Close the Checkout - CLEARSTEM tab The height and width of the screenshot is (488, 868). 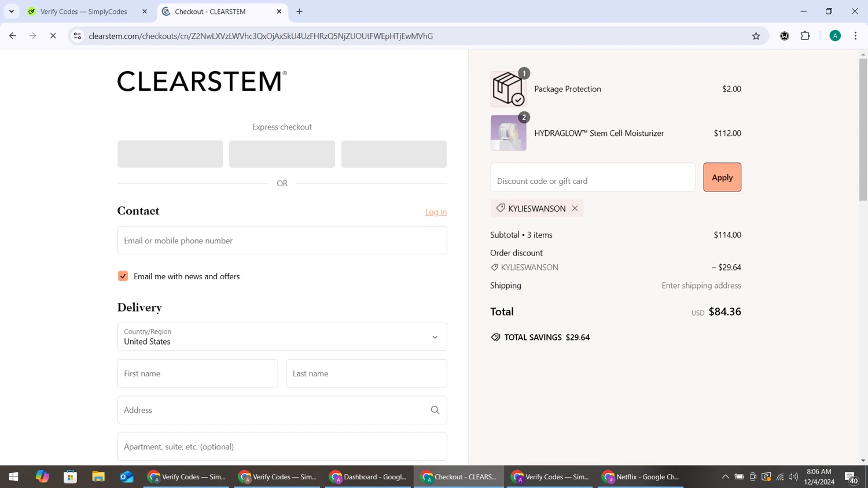(279, 12)
